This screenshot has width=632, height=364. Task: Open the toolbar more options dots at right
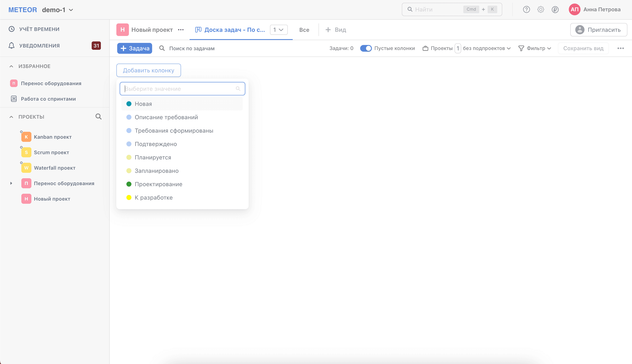pos(620,48)
